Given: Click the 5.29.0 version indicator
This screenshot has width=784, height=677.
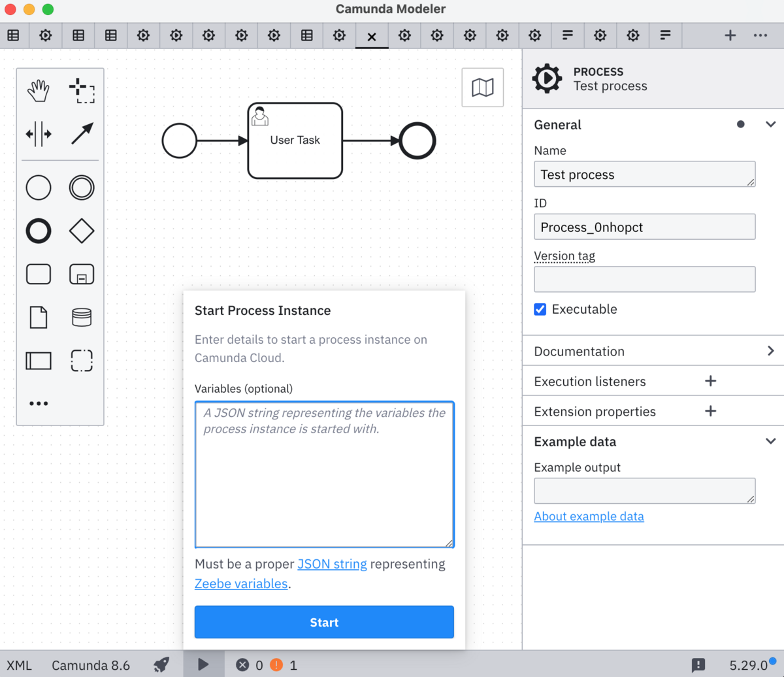Looking at the screenshot, I should (748, 665).
